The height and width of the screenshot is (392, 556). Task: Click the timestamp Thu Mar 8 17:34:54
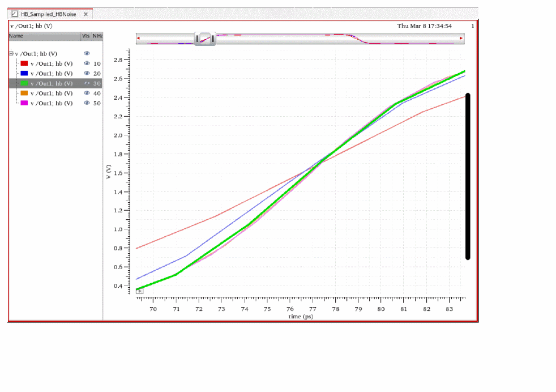click(425, 26)
